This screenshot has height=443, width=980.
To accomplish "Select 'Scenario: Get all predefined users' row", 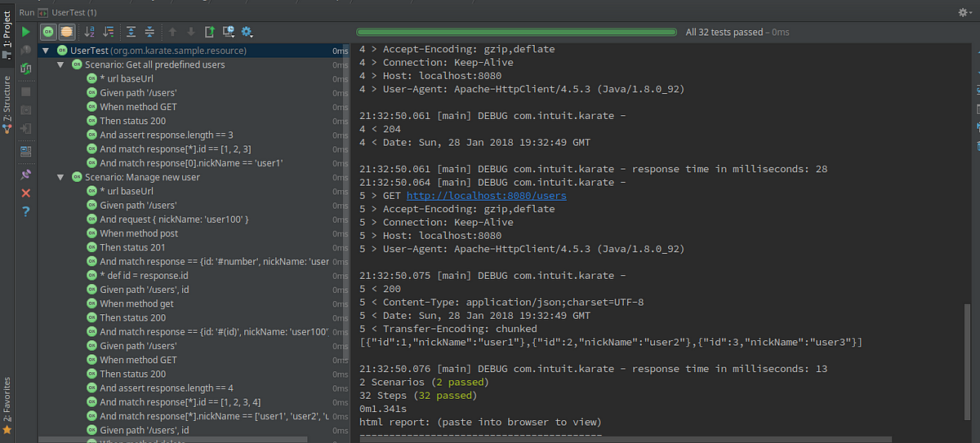I will pos(195,64).
